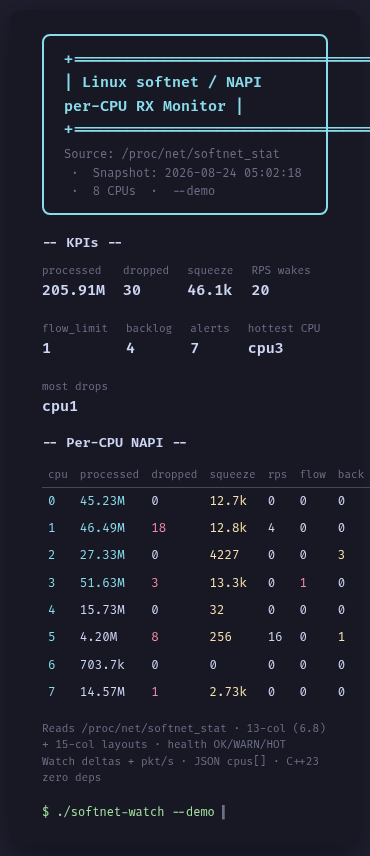
Task: Click the '-- KPIs --' section heading
Action: point(82,242)
